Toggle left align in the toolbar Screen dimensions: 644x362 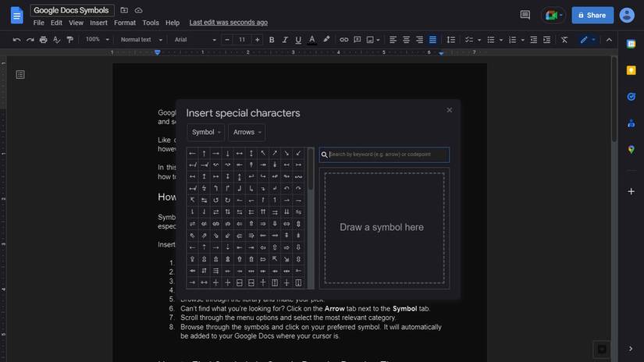pos(393,40)
